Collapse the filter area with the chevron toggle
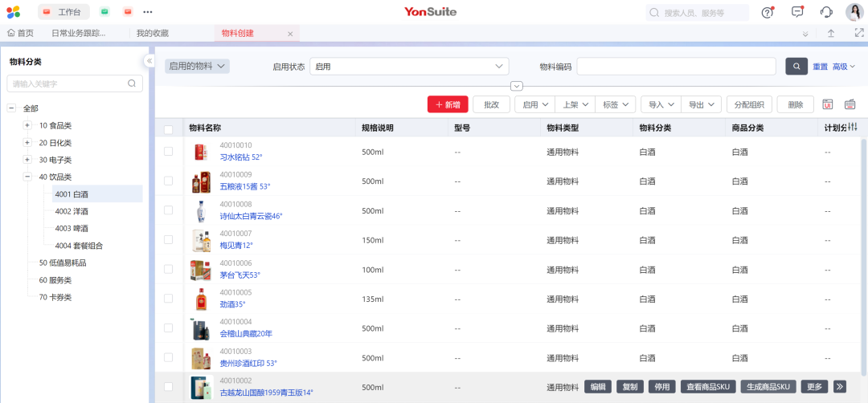The height and width of the screenshot is (403, 868). 517,86
